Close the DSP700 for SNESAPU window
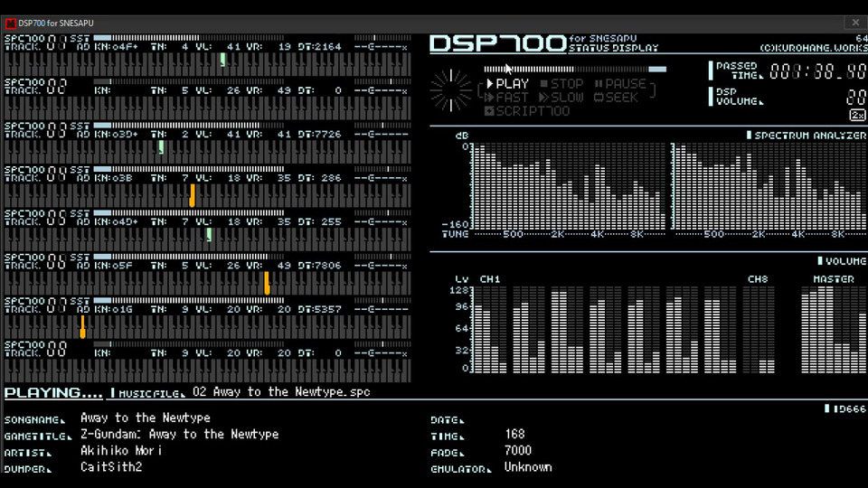The image size is (868, 488). (856, 23)
